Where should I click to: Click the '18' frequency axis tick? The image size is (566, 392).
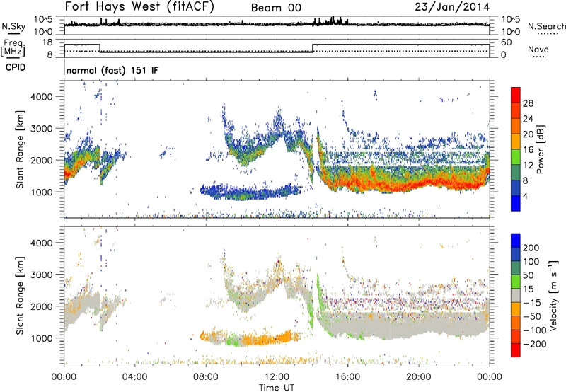click(47, 42)
